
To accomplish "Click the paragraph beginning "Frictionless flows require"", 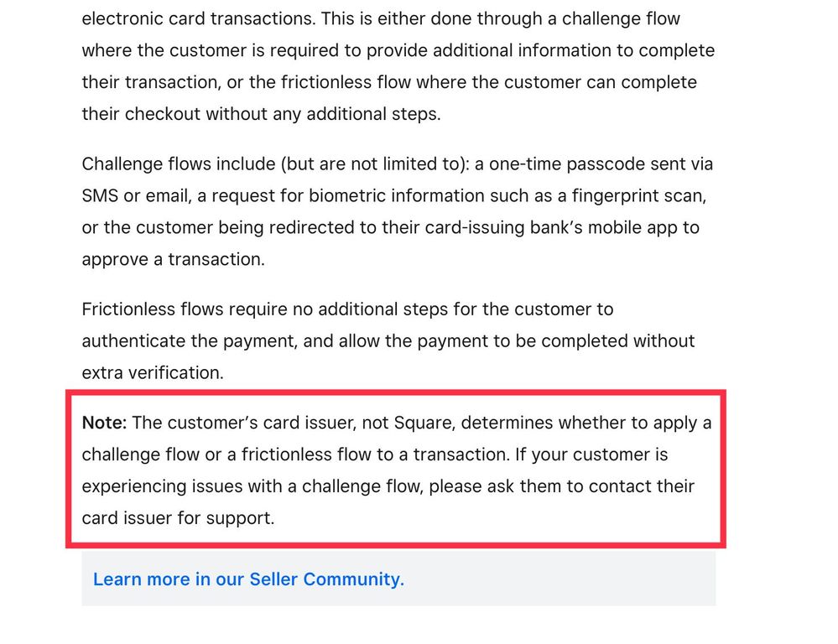I will pyautogui.click(x=388, y=340).
